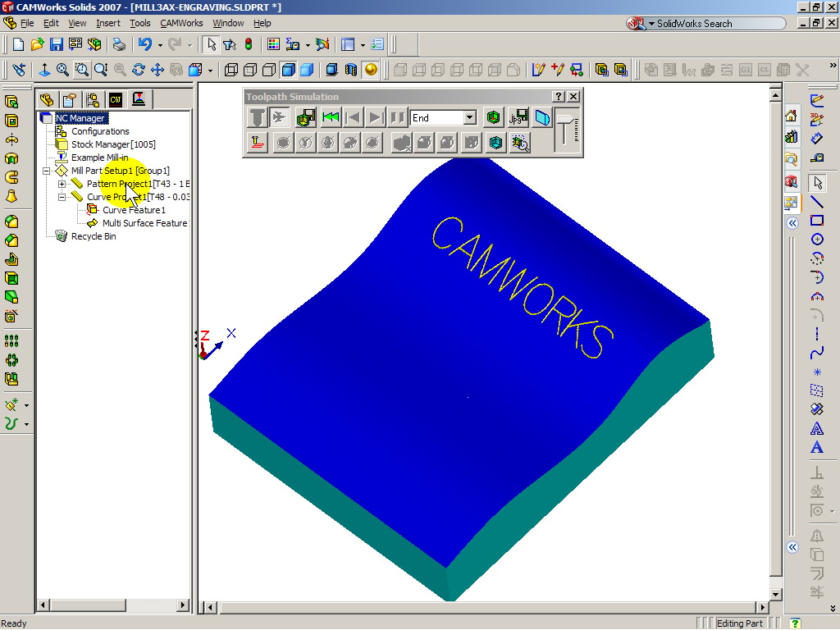Open the Toolpath Simulation help button
840x630 pixels.
pyautogui.click(x=558, y=97)
